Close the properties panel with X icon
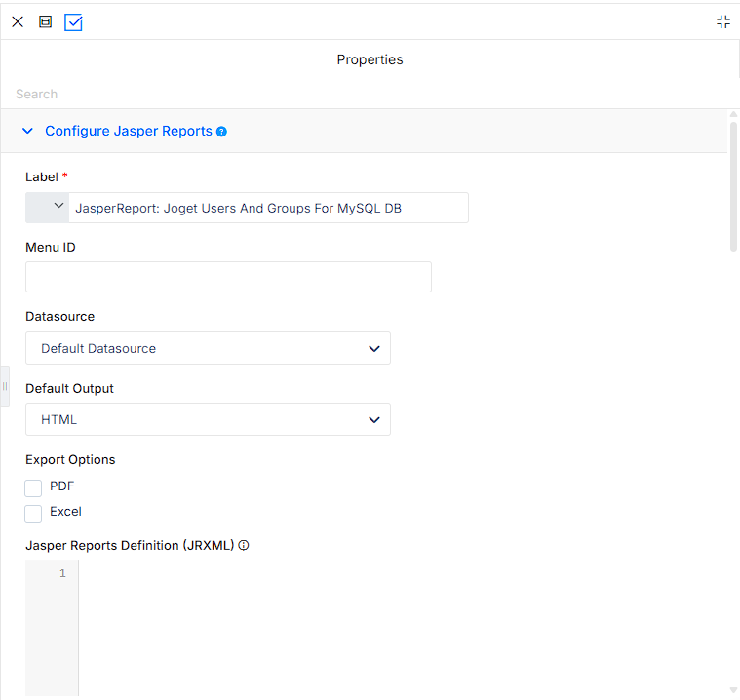Viewport: 740px width, 700px height. (x=18, y=21)
